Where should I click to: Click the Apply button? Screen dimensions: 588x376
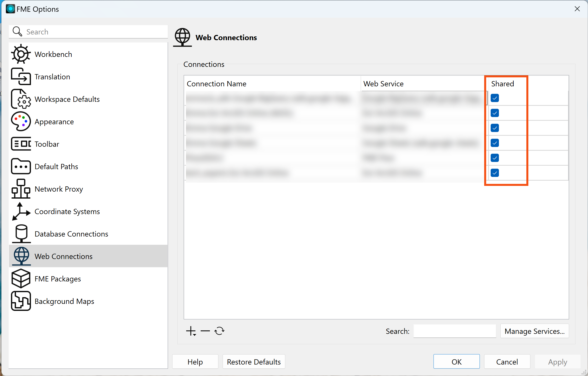tap(558, 362)
